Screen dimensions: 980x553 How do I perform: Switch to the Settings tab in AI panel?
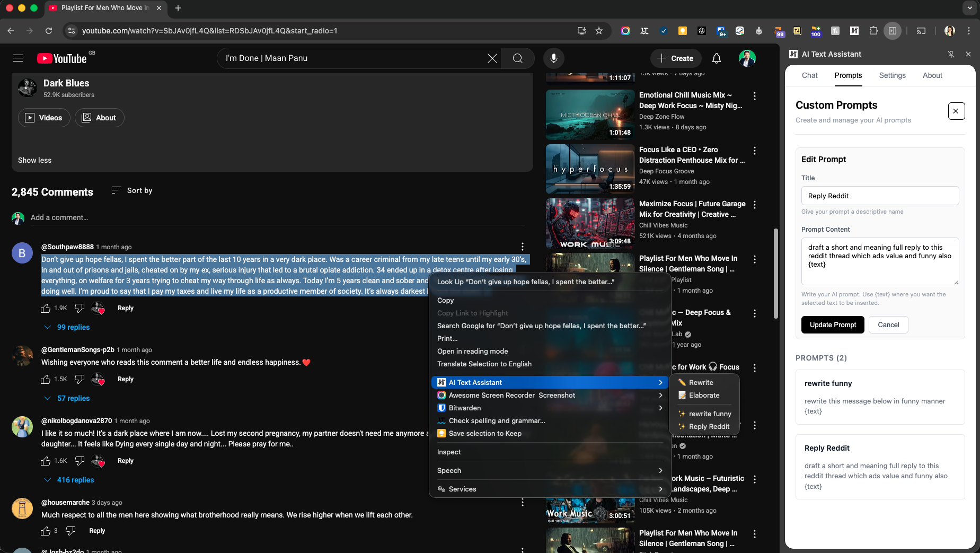click(891, 76)
